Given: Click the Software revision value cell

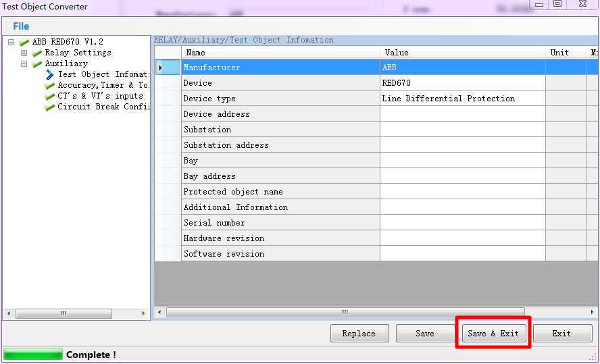Looking at the screenshot, I should (463, 253).
